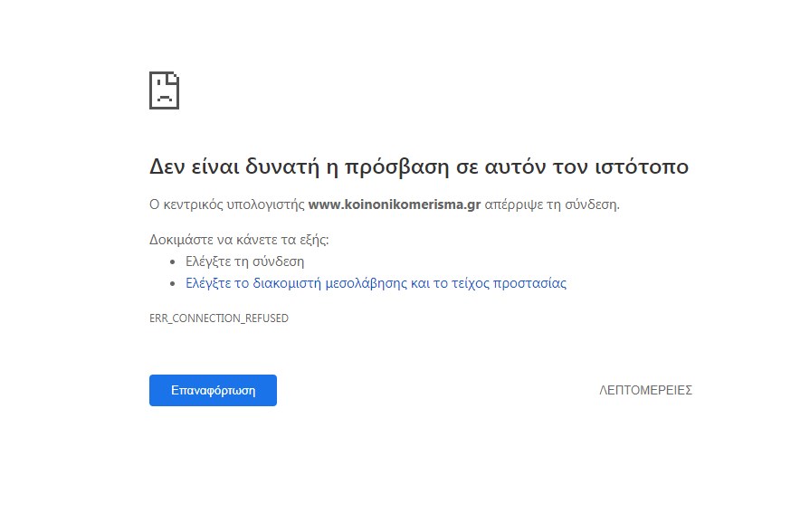Click the sad page error icon

click(165, 90)
